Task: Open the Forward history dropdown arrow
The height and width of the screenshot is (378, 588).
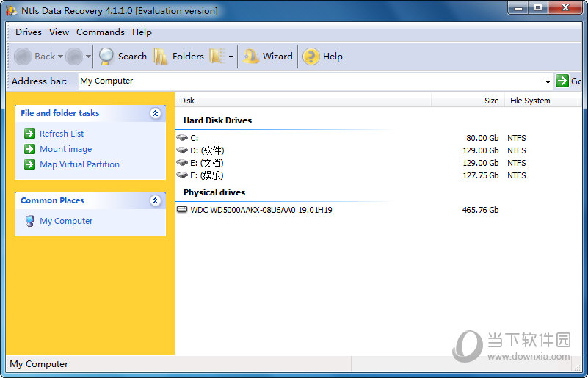Action: [88, 57]
